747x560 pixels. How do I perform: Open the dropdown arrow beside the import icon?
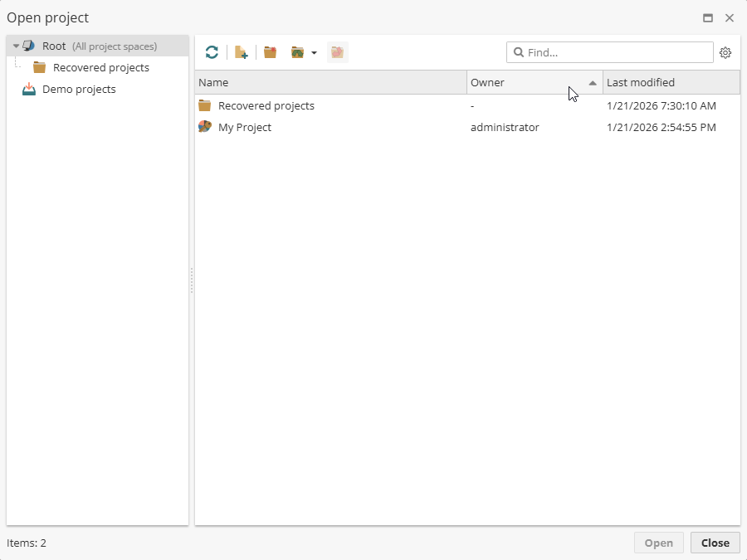click(x=314, y=52)
